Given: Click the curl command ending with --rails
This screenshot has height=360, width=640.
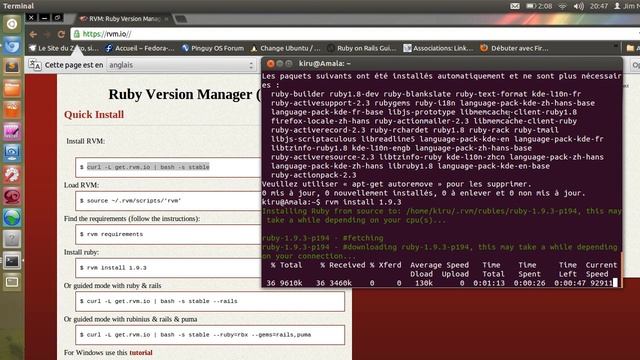Looking at the screenshot, I should tap(210, 301).
